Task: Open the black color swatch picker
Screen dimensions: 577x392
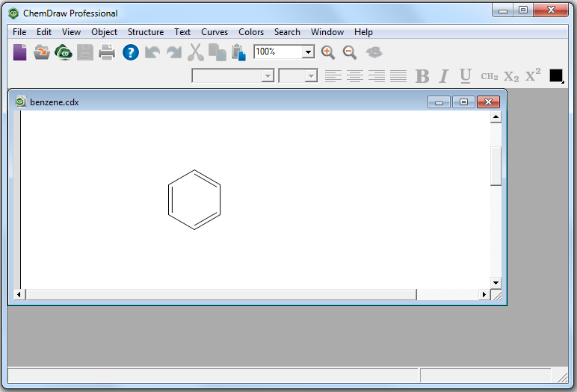Action: (556, 75)
